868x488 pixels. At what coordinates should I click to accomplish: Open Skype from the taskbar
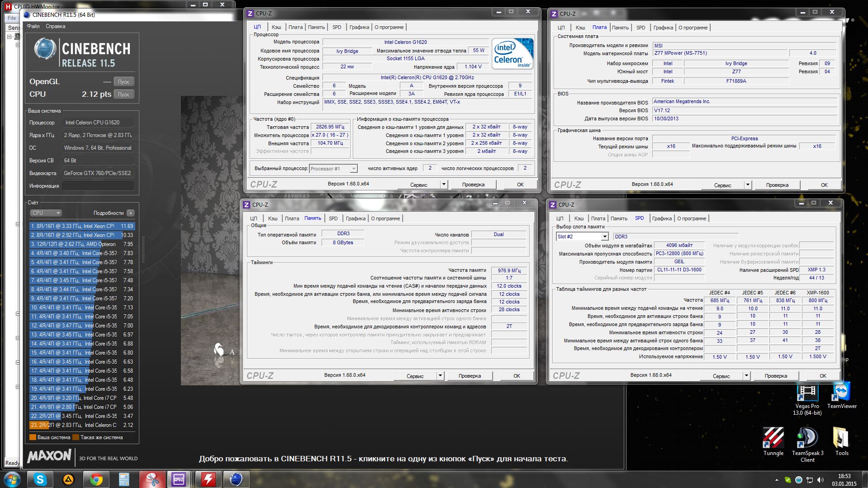pyautogui.click(x=40, y=479)
